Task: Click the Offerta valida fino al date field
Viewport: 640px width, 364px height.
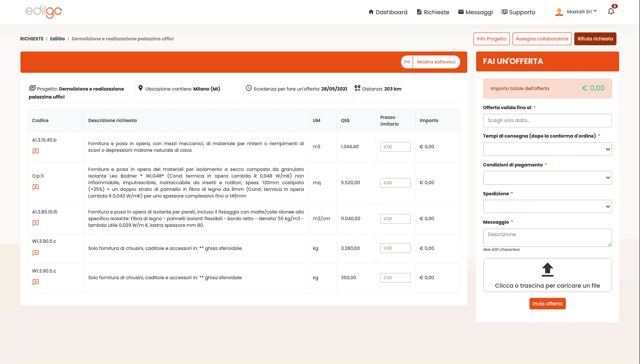Action: (547, 120)
